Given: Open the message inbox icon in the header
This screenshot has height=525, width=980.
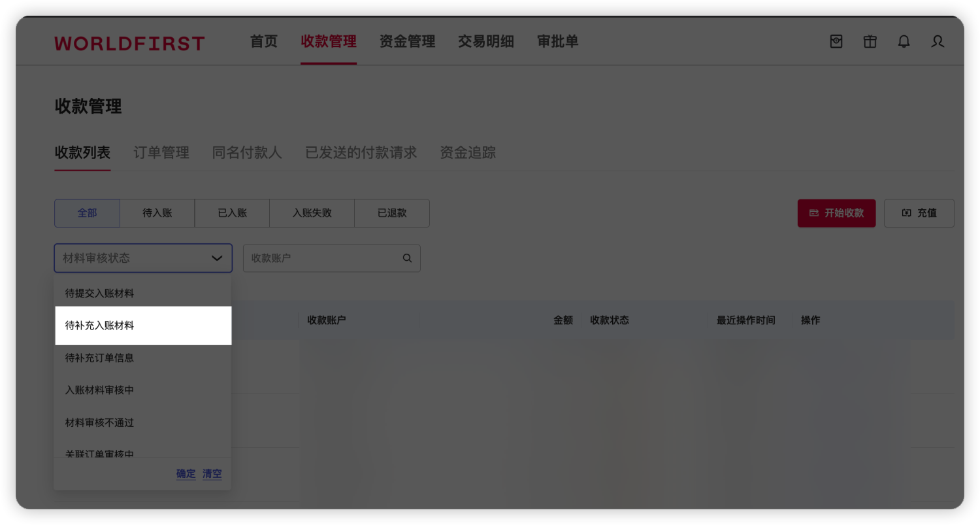Looking at the screenshot, I should coord(836,42).
